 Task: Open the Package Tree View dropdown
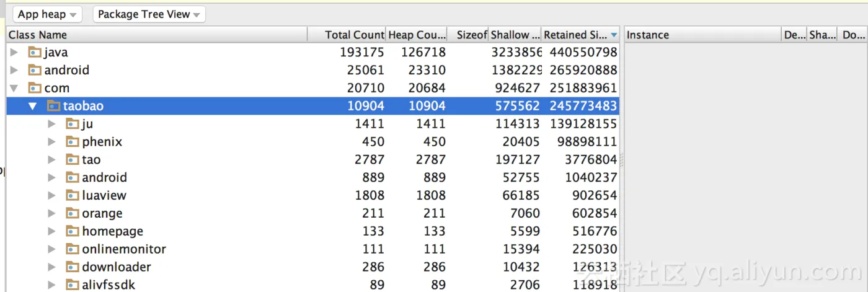click(149, 14)
